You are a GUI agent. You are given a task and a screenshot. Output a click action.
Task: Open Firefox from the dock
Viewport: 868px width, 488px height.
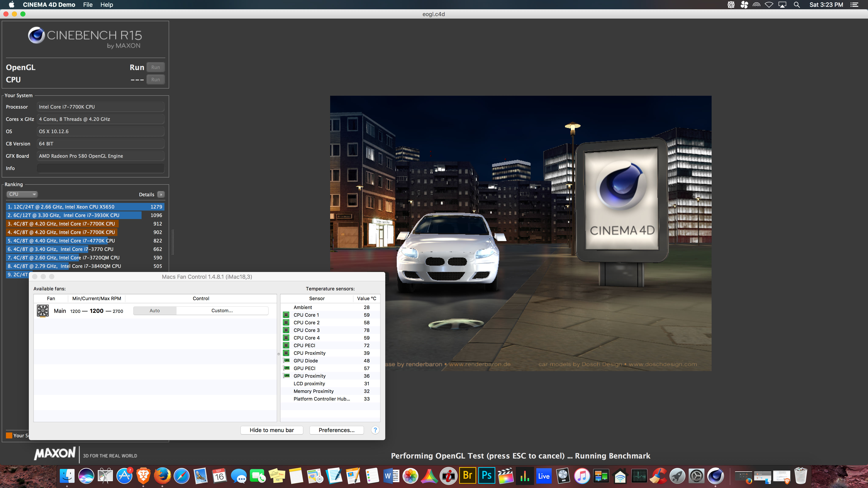tap(162, 476)
